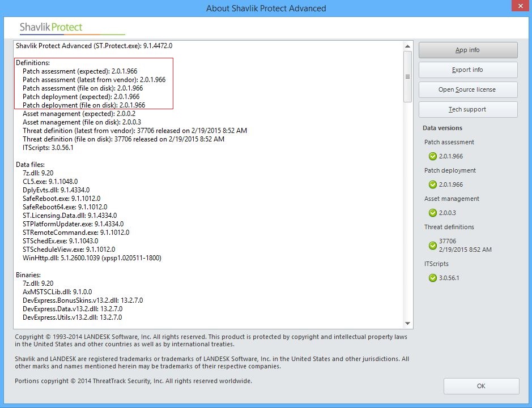Click the scrollbar up arrow
Viewport: 532px width, 408px height.
(407, 45)
